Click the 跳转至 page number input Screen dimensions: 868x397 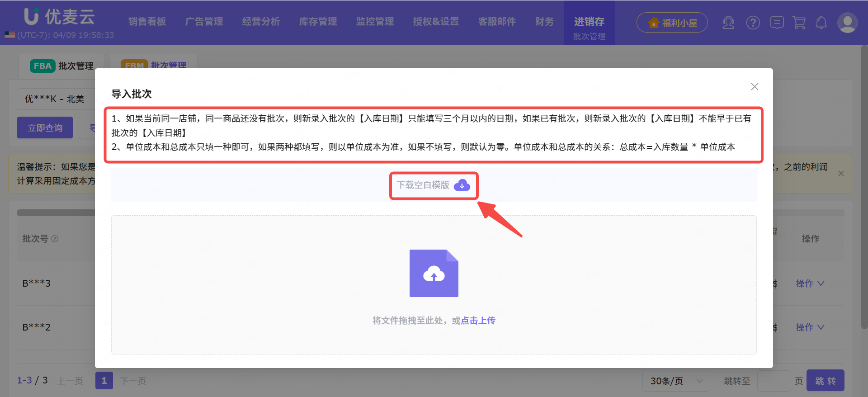pos(774,381)
